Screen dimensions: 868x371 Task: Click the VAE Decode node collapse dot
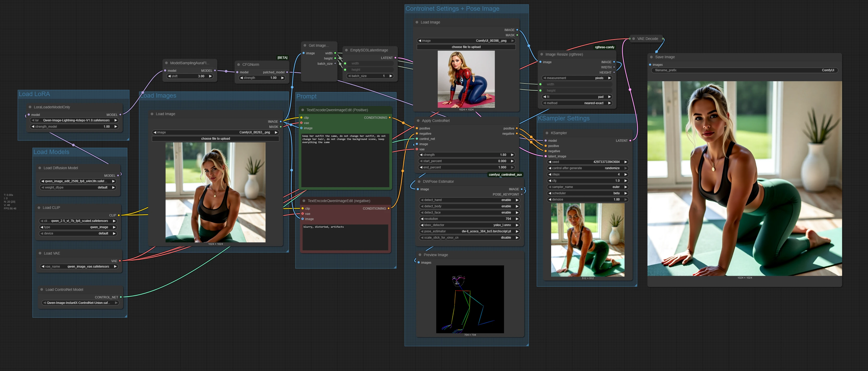pos(634,39)
